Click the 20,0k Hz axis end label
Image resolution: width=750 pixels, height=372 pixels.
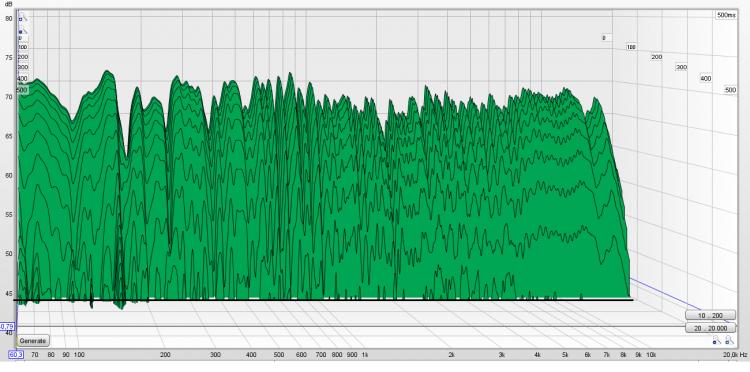point(735,355)
